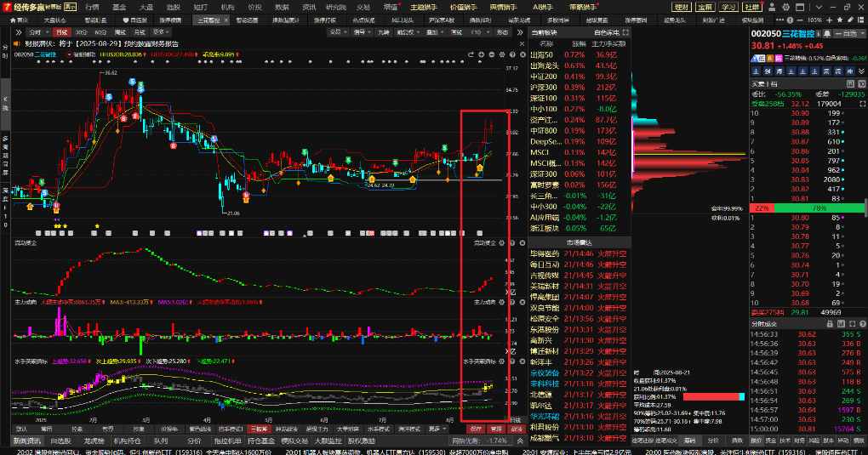Open main chart help question icon
The image size is (868, 455).
coord(512,54)
